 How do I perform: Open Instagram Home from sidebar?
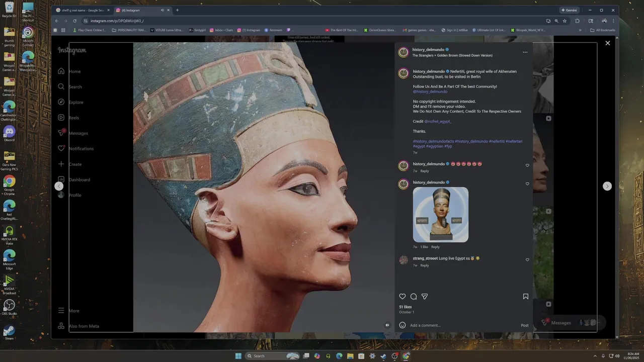tap(69, 71)
